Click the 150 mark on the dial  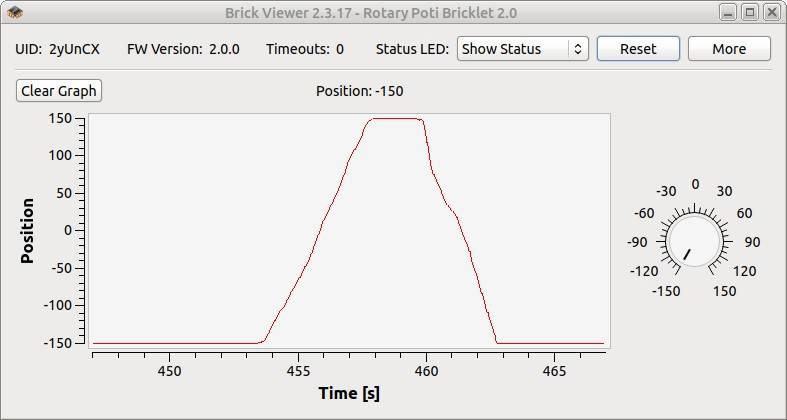click(724, 291)
